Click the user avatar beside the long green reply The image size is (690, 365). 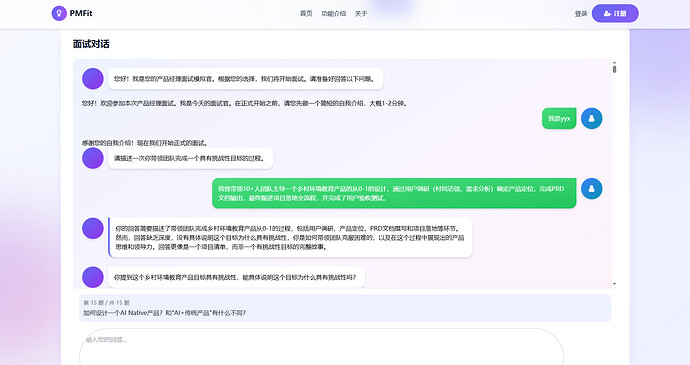[x=591, y=188]
